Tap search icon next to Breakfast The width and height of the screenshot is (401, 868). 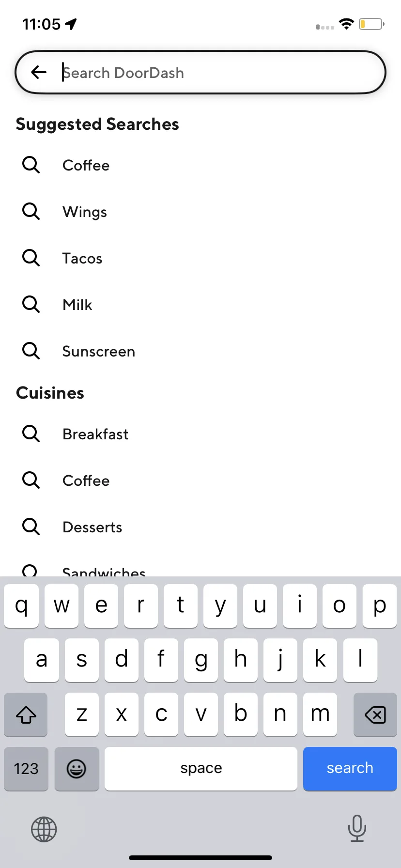pyautogui.click(x=31, y=434)
